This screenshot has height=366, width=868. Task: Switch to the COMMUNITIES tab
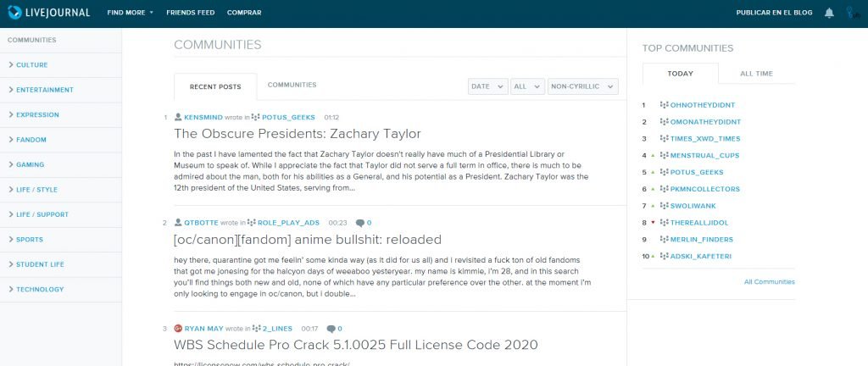coord(292,85)
